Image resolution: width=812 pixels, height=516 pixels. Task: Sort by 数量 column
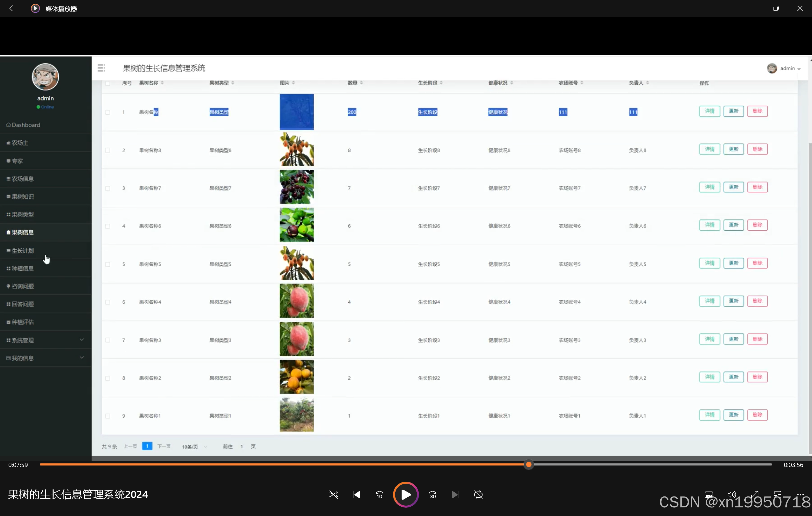point(361,83)
